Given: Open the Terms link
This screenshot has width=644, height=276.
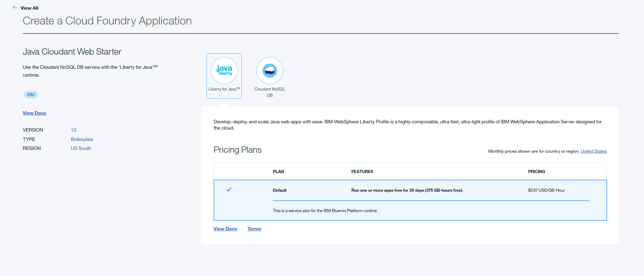Looking at the screenshot, I should [x=254, y=229].
